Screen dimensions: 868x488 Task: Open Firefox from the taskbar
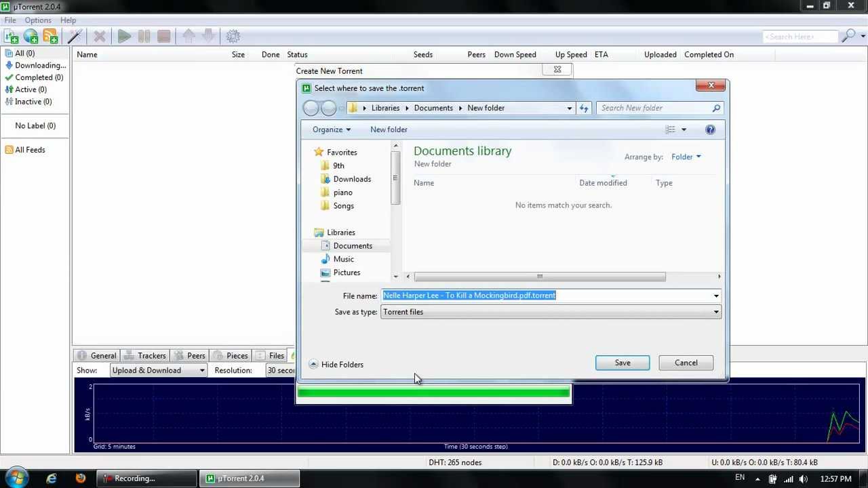click(x=81, y=479)
